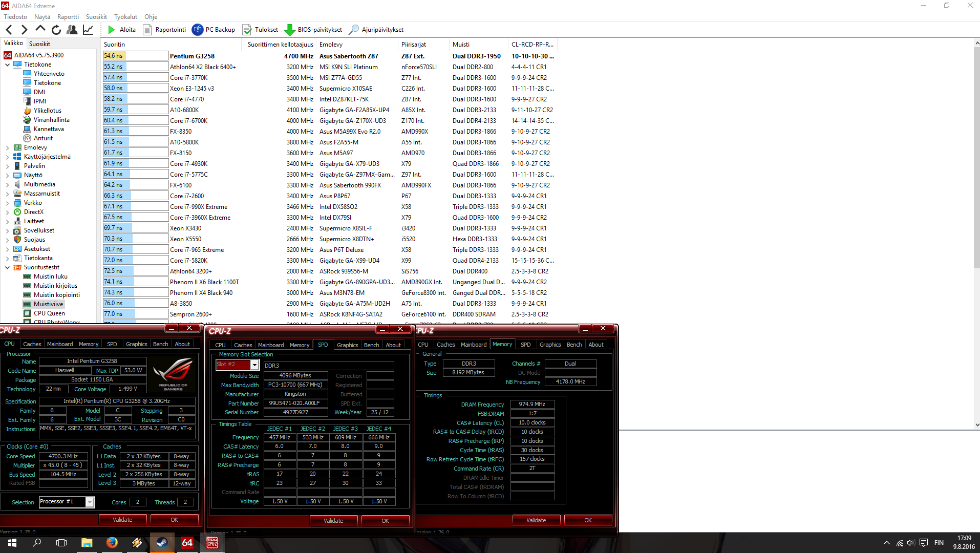Check Ajuripäivitykset driver updates
Screen dimensions: 980x553
point(376,30)
